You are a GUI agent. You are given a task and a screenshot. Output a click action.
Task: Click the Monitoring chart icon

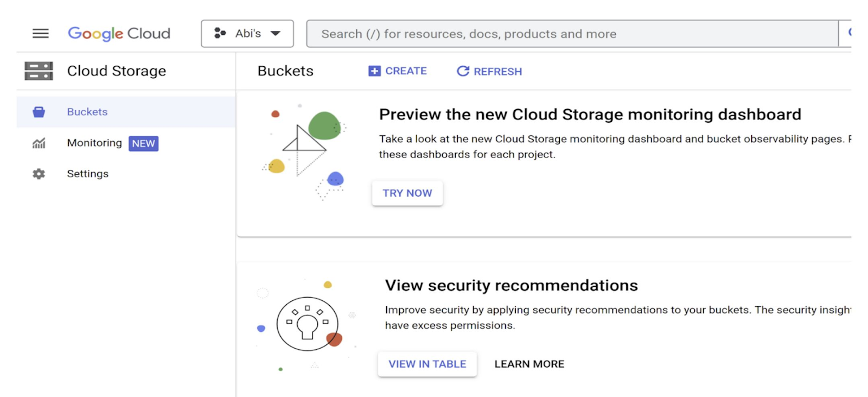coord(39,143)
